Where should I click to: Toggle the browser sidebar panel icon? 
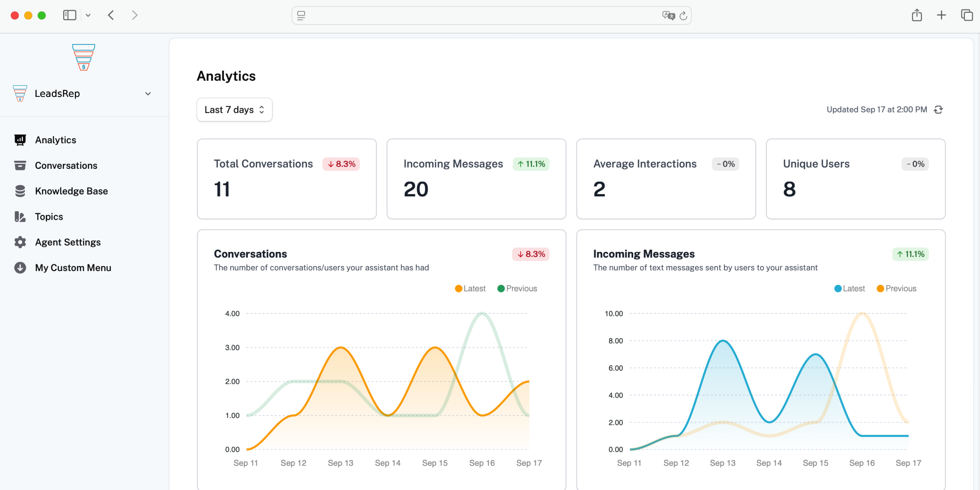70,15
